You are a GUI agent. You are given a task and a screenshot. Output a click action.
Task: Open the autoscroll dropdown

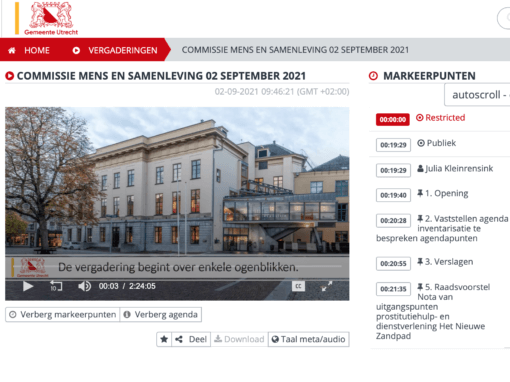coord(477,95)
